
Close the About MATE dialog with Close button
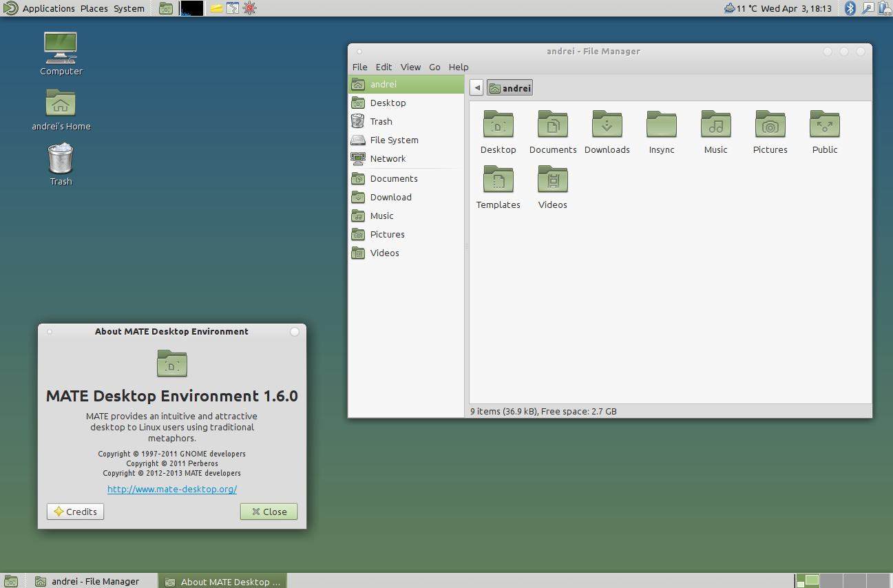tap(269, 512)
